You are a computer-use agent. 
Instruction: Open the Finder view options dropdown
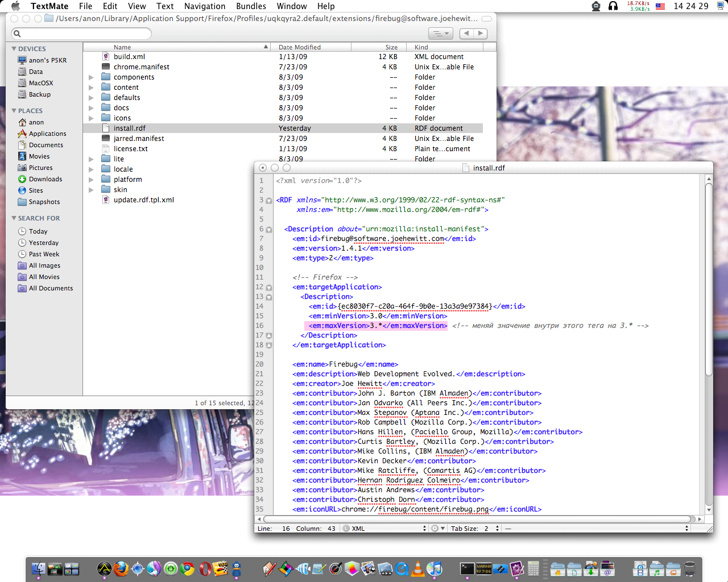tap(440, 34)
